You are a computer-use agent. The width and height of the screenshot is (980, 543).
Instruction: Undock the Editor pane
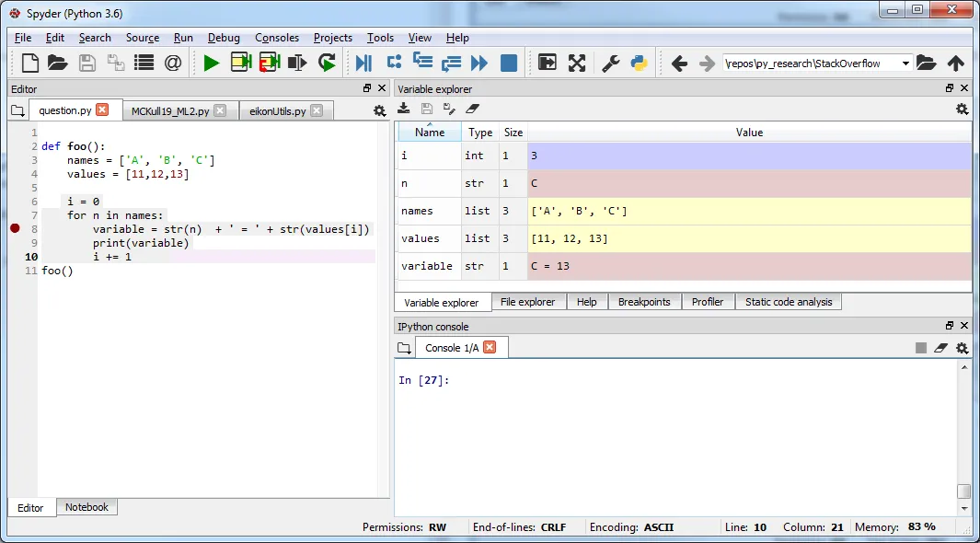point(367,88)
